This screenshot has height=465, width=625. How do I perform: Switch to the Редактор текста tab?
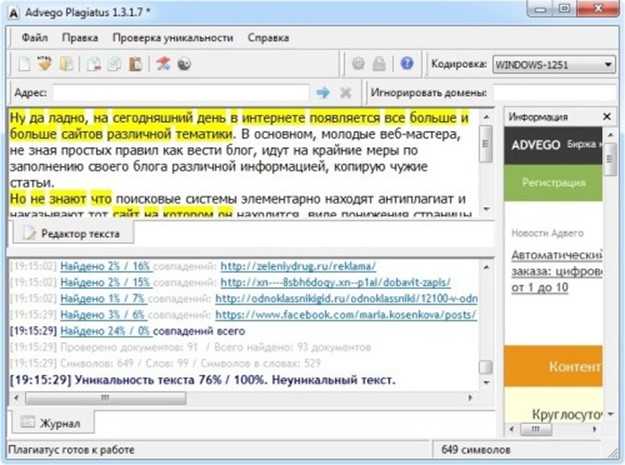coord(73,233)
